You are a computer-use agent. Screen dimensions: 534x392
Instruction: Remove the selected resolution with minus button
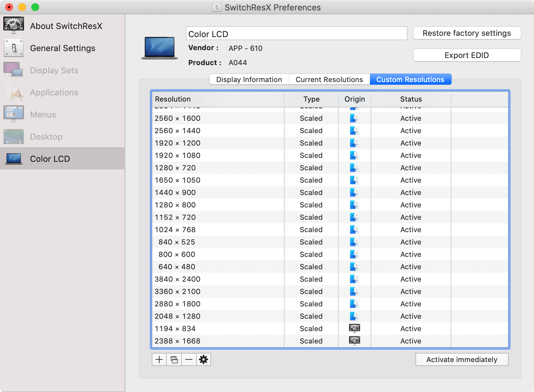[x=189, y=359]
